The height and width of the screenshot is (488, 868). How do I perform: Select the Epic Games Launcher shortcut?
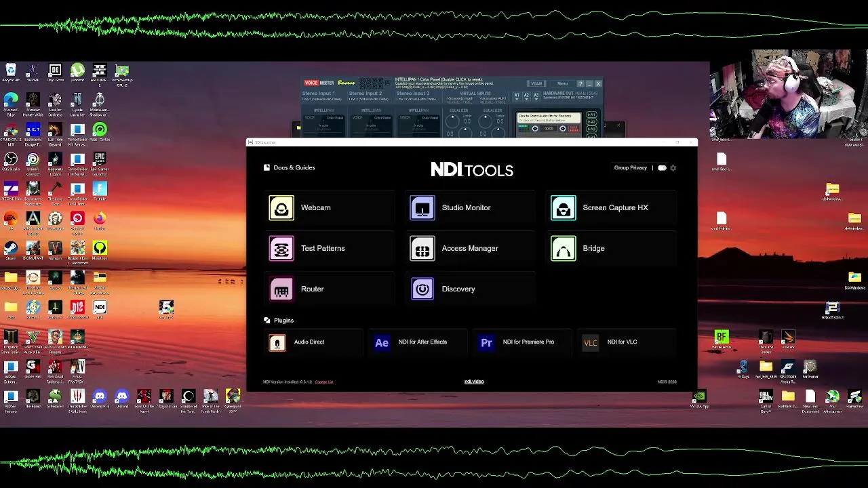coord(100,164)
